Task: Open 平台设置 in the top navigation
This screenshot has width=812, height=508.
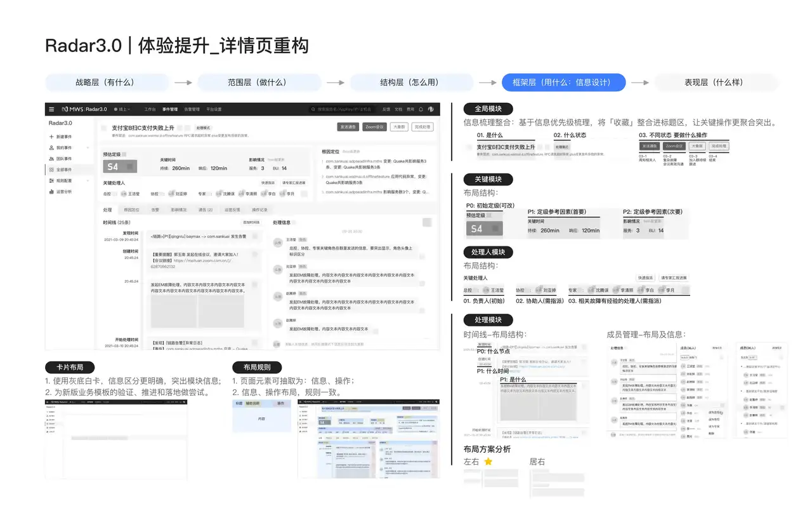Action: [x=214, y=109]
